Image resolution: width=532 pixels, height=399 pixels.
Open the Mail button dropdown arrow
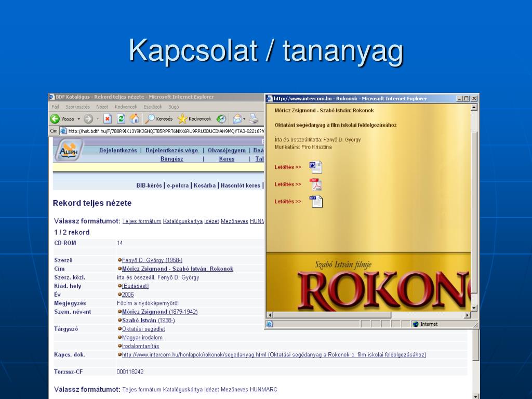click(244, 119)
